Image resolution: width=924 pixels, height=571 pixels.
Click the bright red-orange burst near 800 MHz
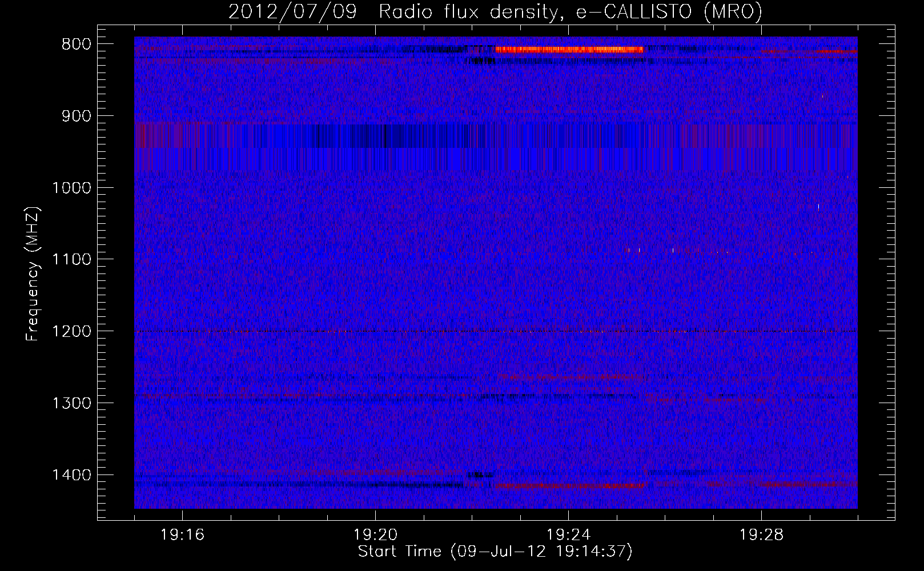(569, 50)
